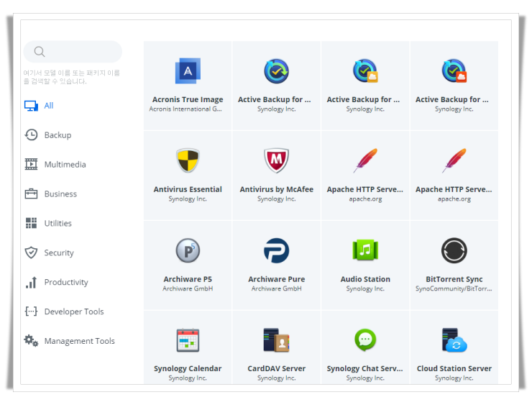Screen dimensions: 532x405
Task: Click the Security shield icon in sidebar
Action: click(x=31, y=252)
